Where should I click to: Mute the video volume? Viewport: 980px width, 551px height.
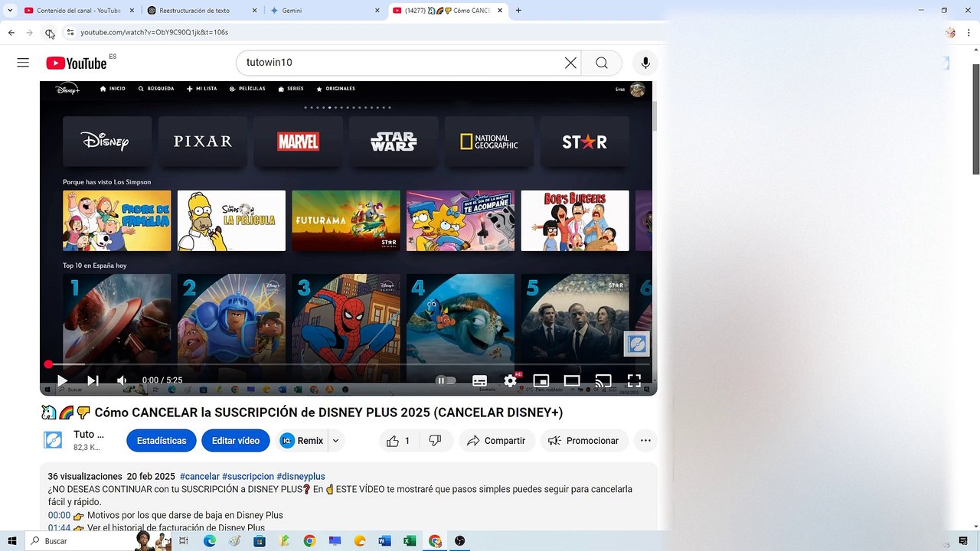(122, 380)
